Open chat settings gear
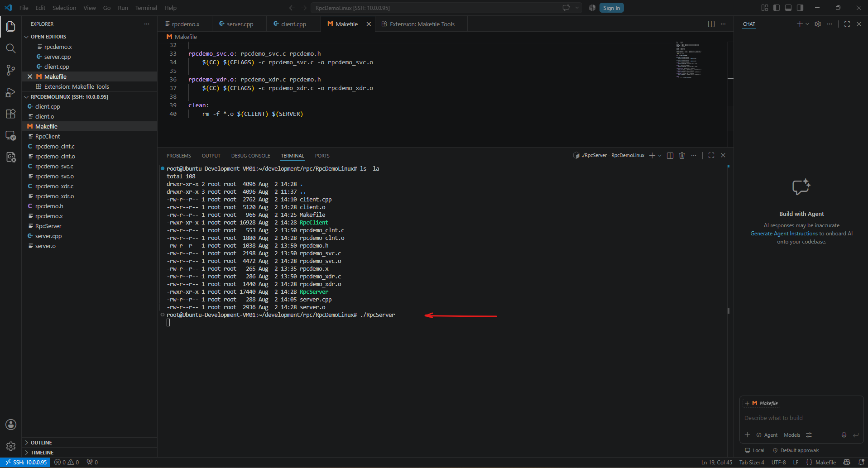 click(x=818, y=24)
